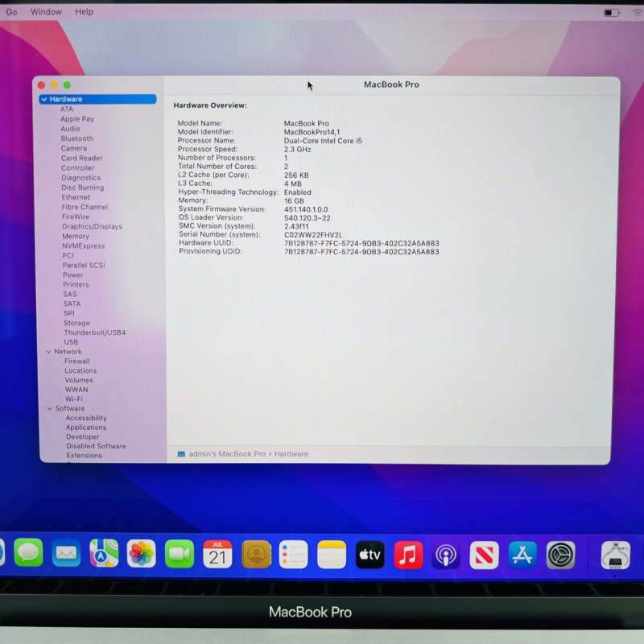Select Developer under Software

tap(83, 437)
